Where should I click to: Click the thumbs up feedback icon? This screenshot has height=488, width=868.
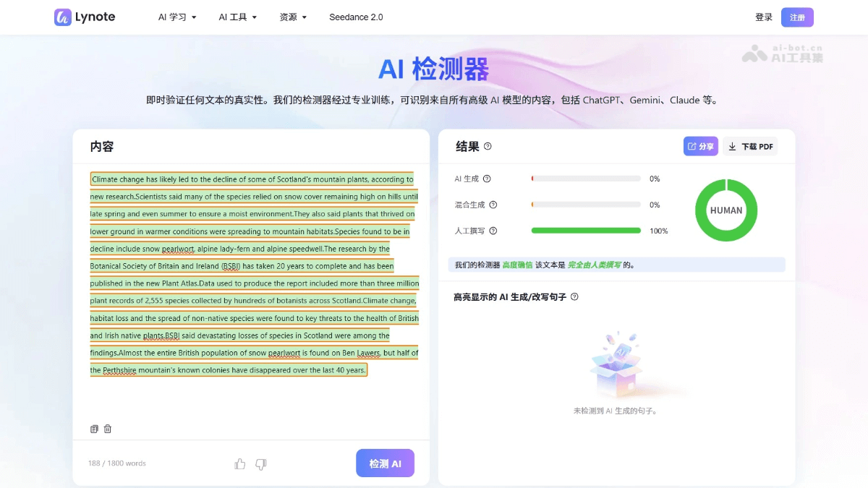(240, 463)
